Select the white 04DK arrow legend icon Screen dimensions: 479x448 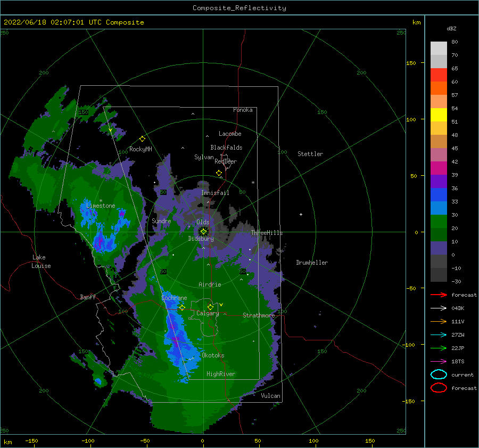tap(439, 308)
